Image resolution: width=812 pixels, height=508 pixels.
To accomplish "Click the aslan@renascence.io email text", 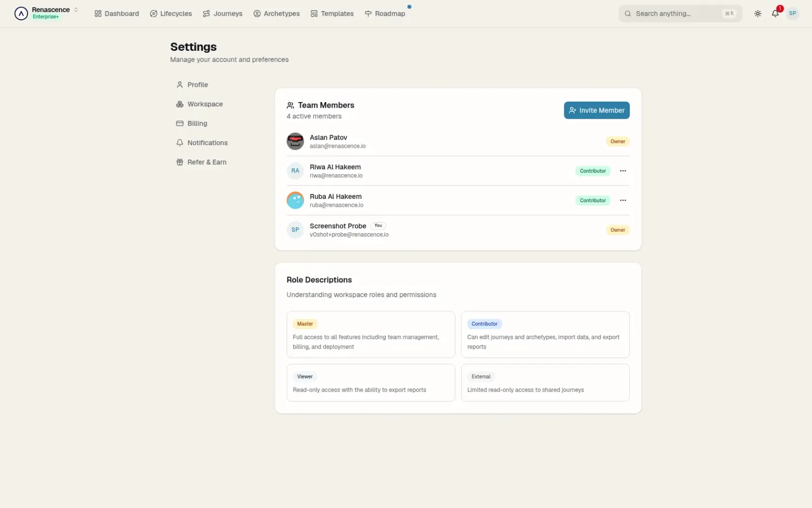I will [x=337, y=146].
